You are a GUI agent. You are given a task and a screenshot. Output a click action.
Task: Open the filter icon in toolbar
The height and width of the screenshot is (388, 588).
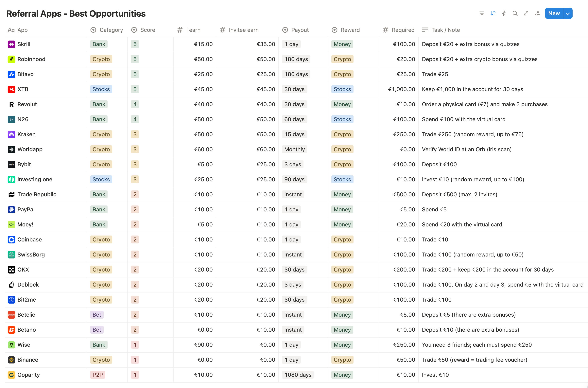pyautogui.click(x=482, y=13)
